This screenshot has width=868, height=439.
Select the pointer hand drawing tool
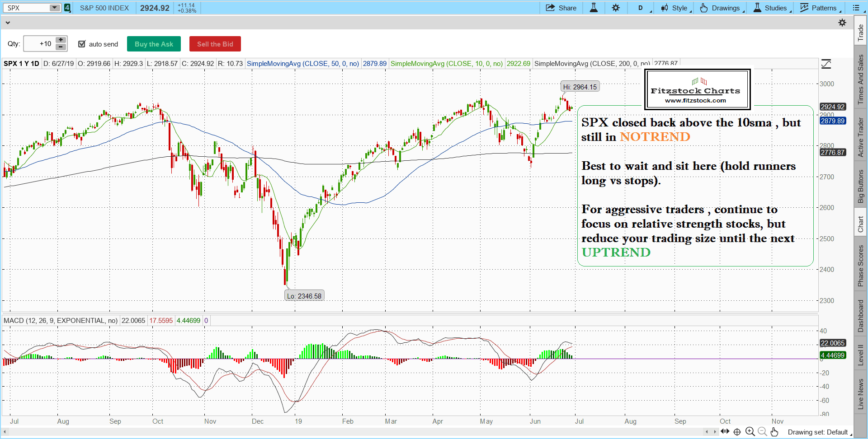coord(774,432)
